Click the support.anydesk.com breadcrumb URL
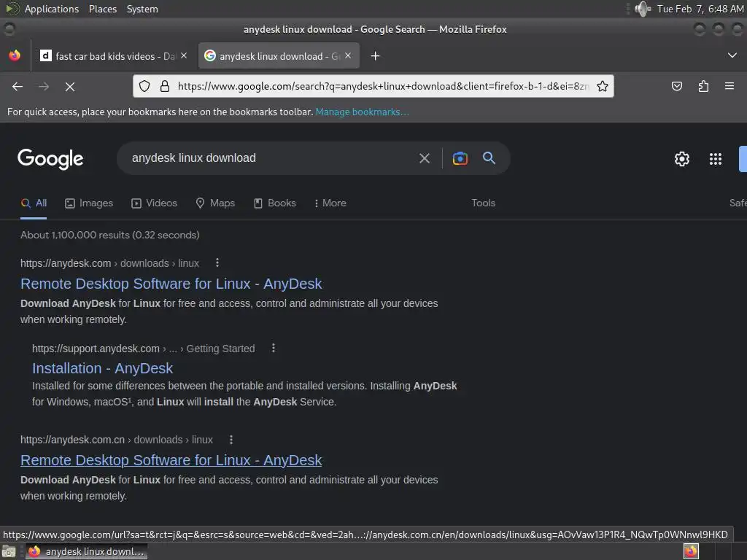The height and width of the screenshot is (560, 747). [x=96, y=348]
